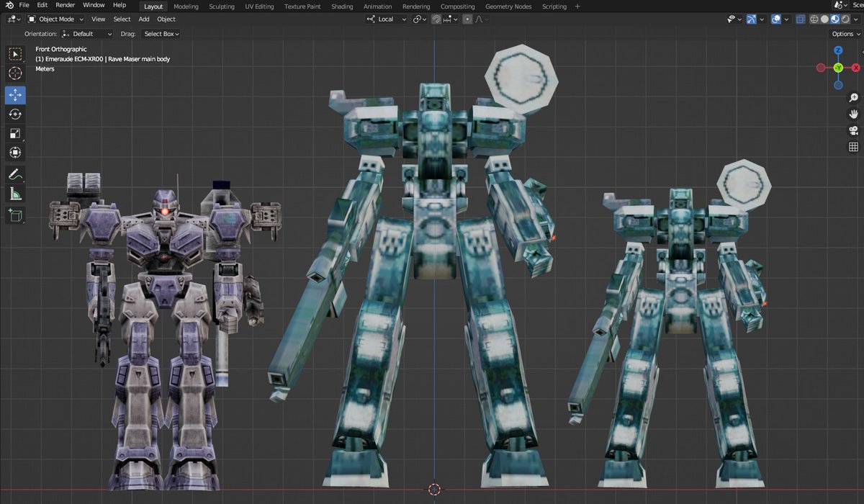The height and width of the screenshot is (504, 864).
Task: Open the editor type dropdown
Action: [x=13, y=19]
